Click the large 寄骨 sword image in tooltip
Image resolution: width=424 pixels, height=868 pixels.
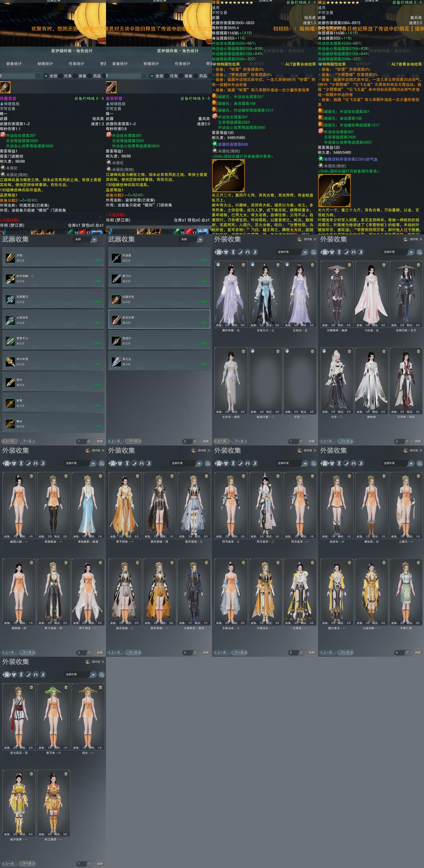click(x=228, y=175)
